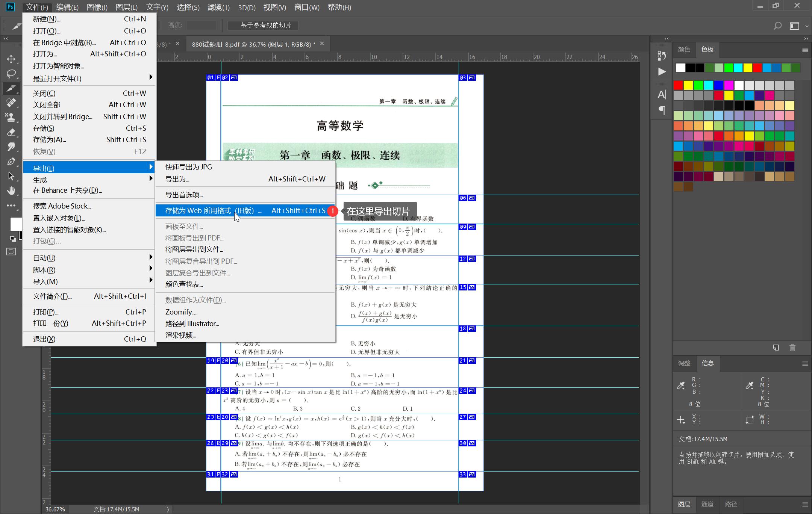Select the Healing Brush tool

[x=11, y=103]
